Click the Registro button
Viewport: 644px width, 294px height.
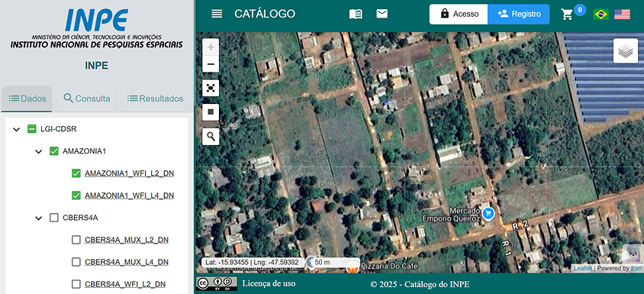tap(519, 14)
